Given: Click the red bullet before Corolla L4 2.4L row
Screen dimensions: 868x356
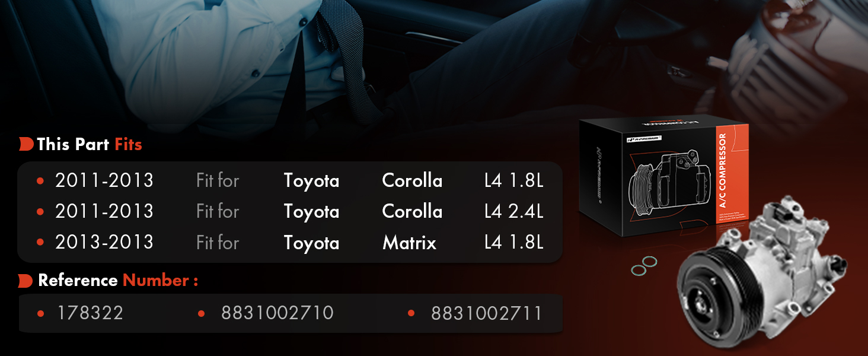Looking at the screenshot, I should click(40, 211).
